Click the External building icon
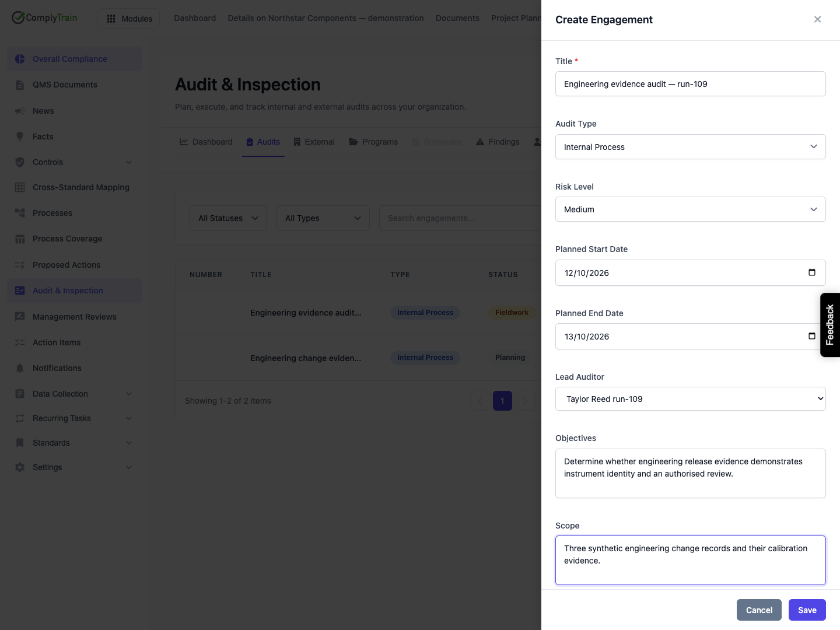Screen dimensions: 840x630 point(297,142)
